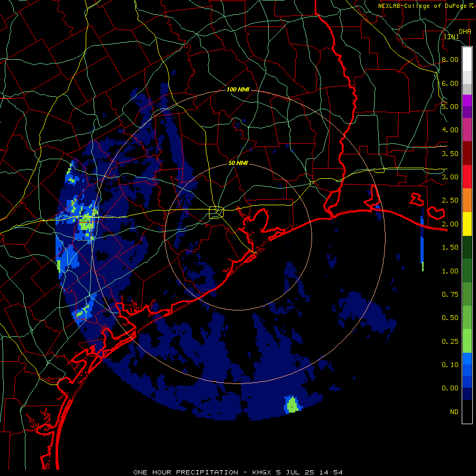Click the 0.25 legend value
Viewport: 476px width, 476px height.
point(450,342)
